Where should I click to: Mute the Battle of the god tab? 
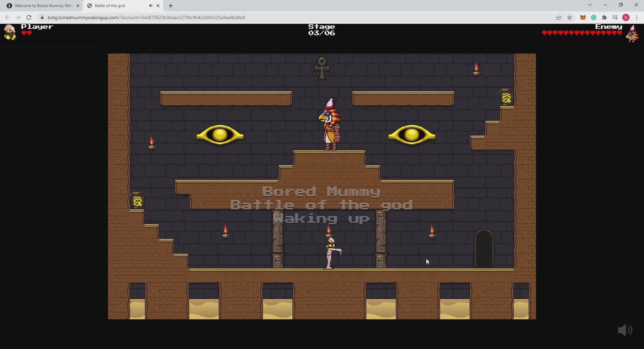pos(151,6)
